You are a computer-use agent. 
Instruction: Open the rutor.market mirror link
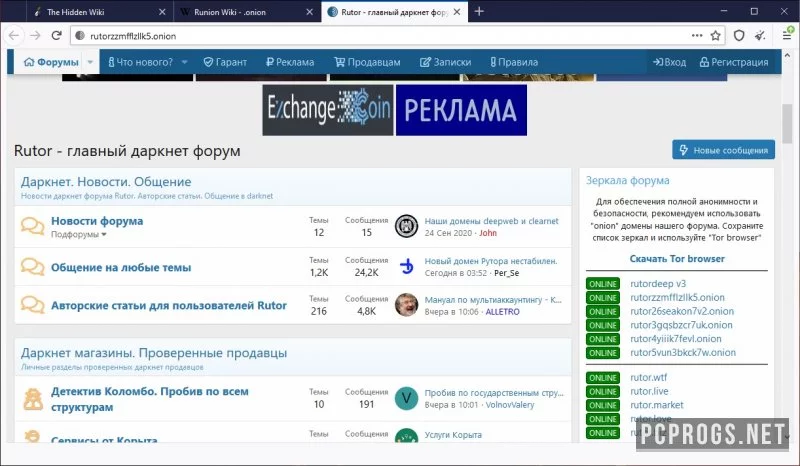click(657, 405)
